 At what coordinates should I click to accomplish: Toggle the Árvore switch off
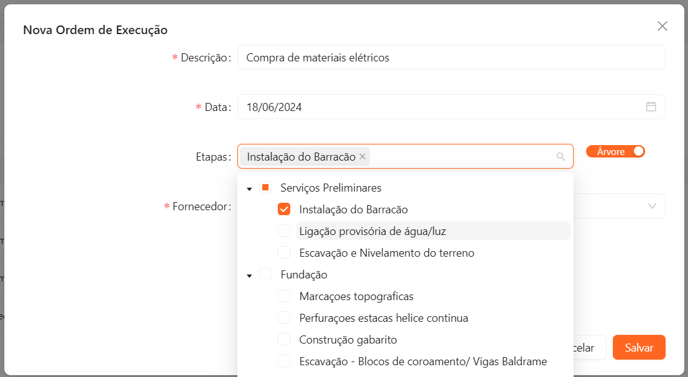615,151
